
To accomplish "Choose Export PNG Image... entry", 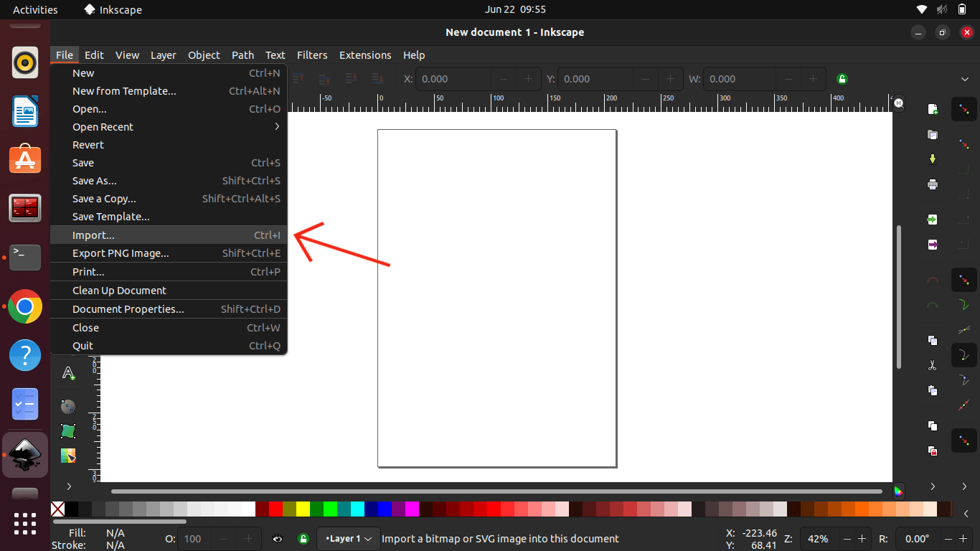I will [x=121, y=253].
